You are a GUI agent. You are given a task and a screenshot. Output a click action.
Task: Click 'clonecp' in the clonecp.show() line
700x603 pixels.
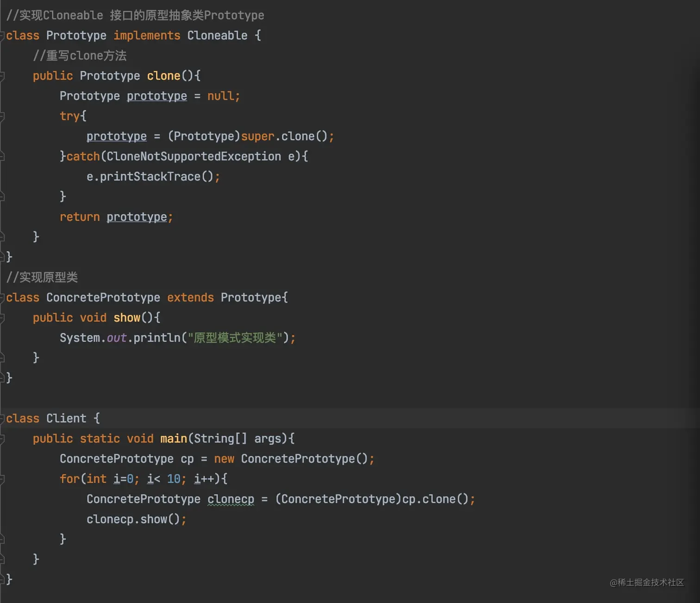(110, 519)
